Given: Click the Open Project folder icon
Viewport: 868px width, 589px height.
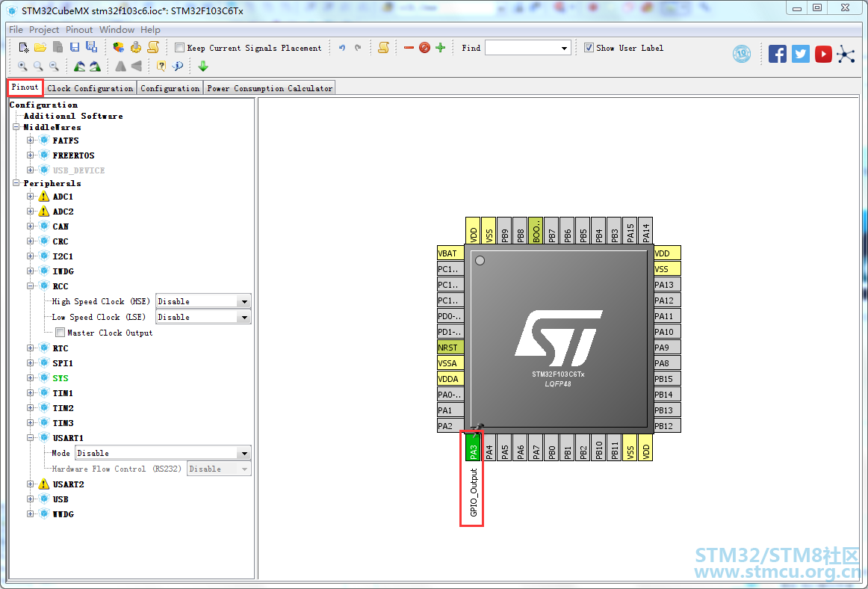Looking at the screenshot, I should pyautogui.click(x=40, y=48).
